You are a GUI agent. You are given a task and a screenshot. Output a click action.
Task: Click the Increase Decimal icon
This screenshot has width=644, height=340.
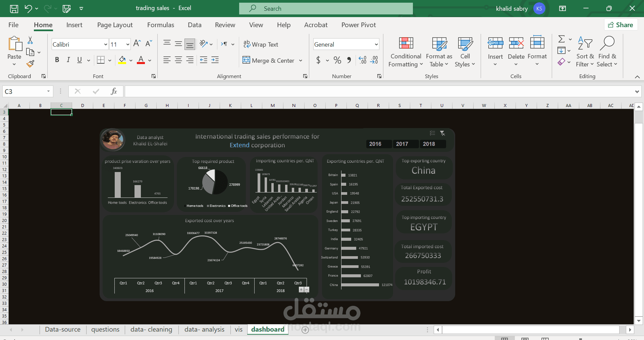(362, 60)
